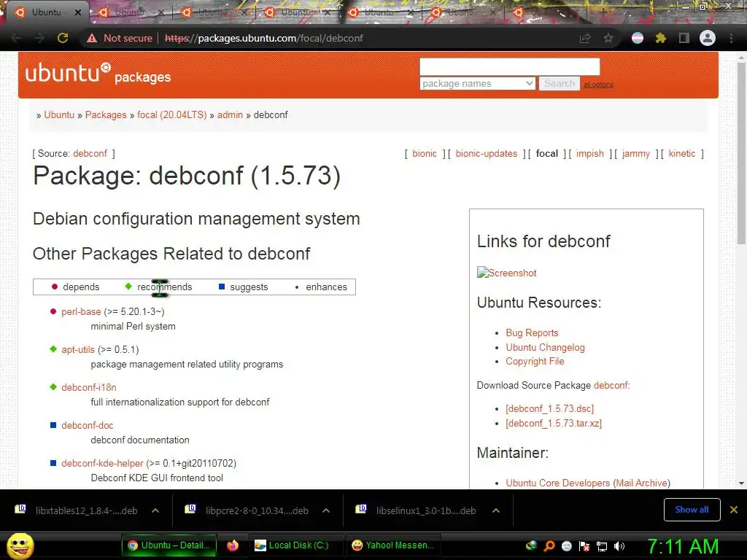Open the Bug Reports link
Screen dimensions: 747x560
[x=532, y=332]
